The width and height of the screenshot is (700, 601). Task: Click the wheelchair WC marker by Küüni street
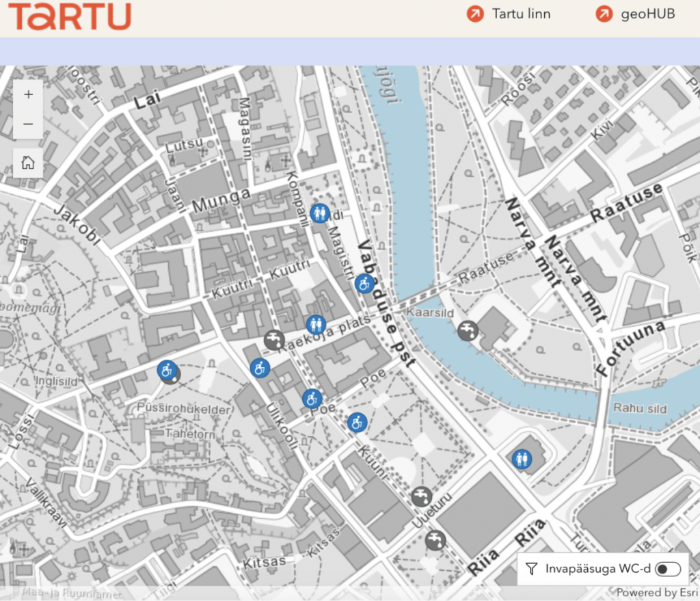[356, 423]
